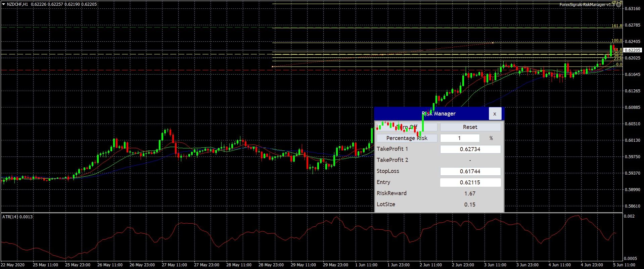Click the StopLoss field 0.61744
Screen dimensions: 644x269
pos(470,171)
